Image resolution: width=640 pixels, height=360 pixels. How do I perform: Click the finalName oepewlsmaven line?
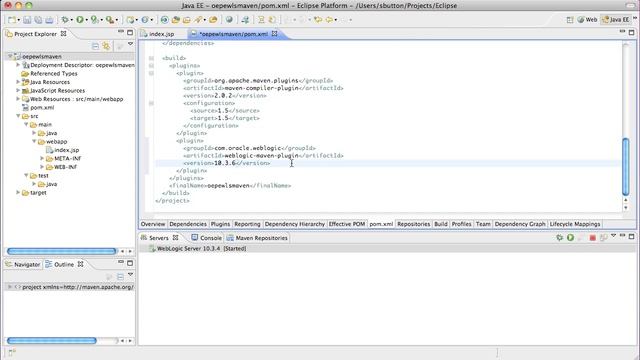[x=230, y=186]
